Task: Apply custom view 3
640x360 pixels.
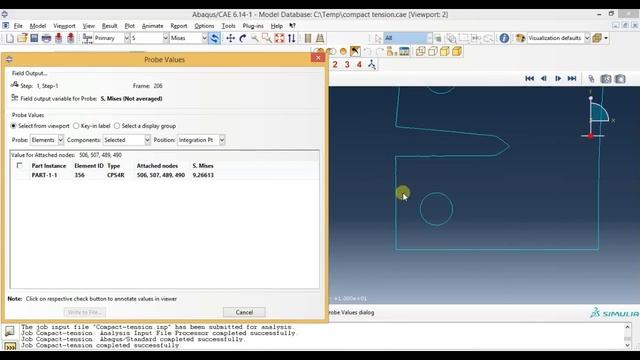Action: coord(347,64)
